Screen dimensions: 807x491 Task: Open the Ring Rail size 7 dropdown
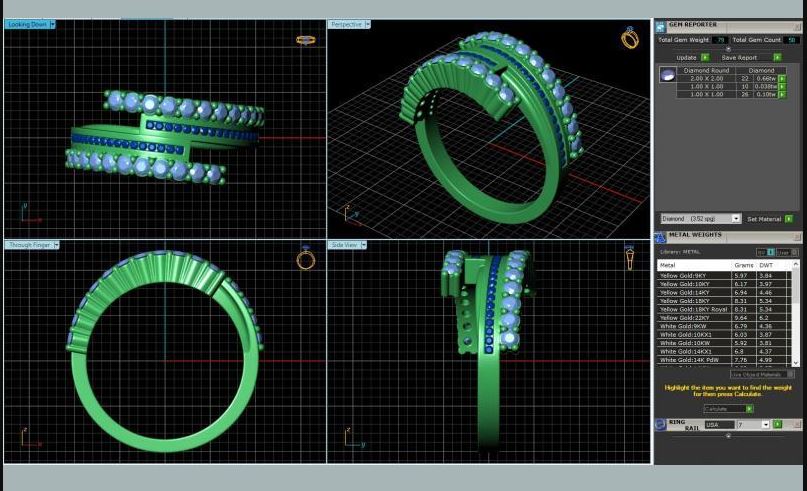coord(765,424)
